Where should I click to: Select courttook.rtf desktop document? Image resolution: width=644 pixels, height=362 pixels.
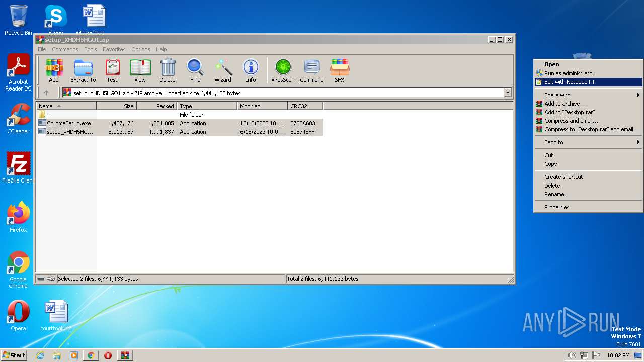point(56,316)
